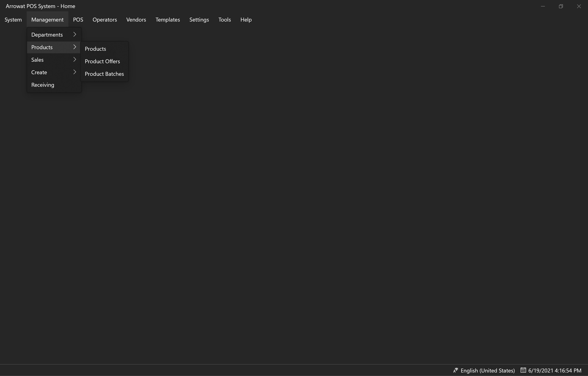
Task: Open the Tools menu
Action: click(224, 20)
